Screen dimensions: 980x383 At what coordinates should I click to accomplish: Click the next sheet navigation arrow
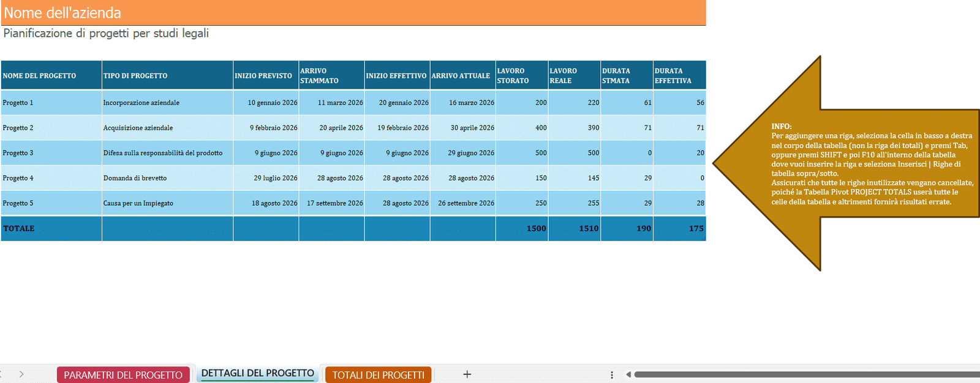tap(21, 374)
